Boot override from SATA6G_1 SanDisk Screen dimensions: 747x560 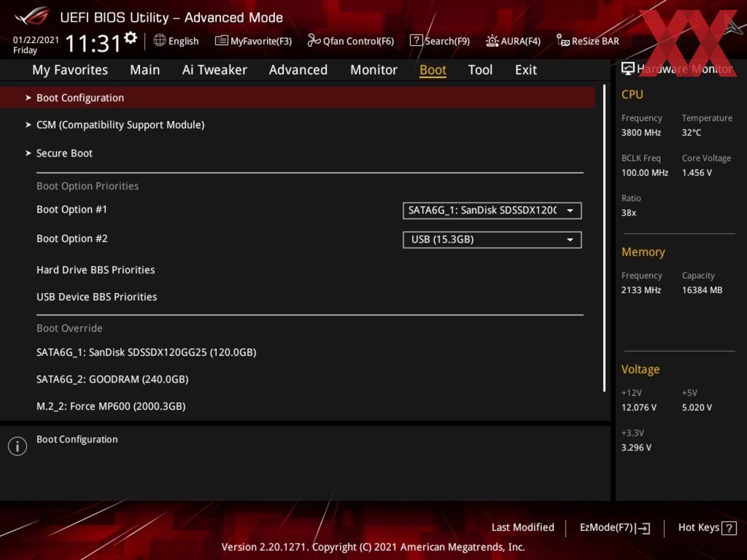[x=146, y=352]
